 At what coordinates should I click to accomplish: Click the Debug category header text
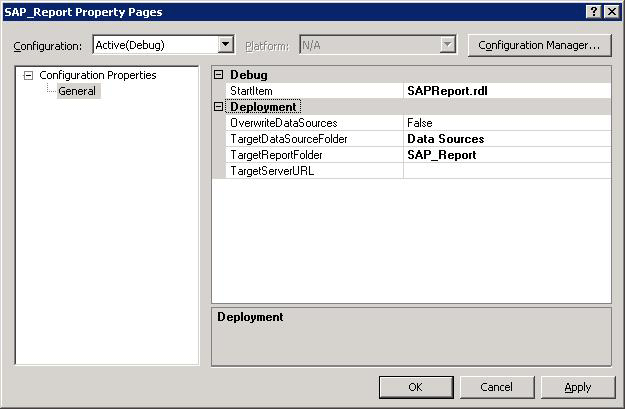coord(249,75)
